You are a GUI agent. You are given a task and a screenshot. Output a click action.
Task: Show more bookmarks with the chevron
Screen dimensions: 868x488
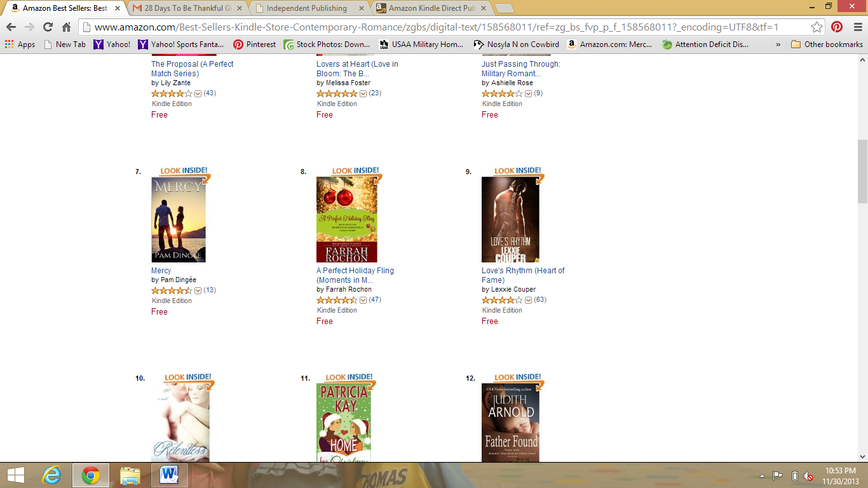click(778, 44)
